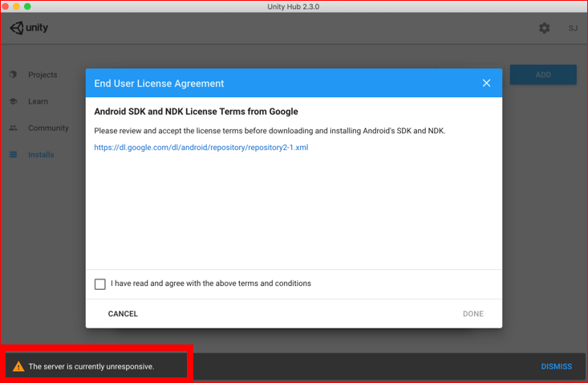588x383 pixels.
Task: Click the 'Please review and accept' text
Action: tap(270, 131)
